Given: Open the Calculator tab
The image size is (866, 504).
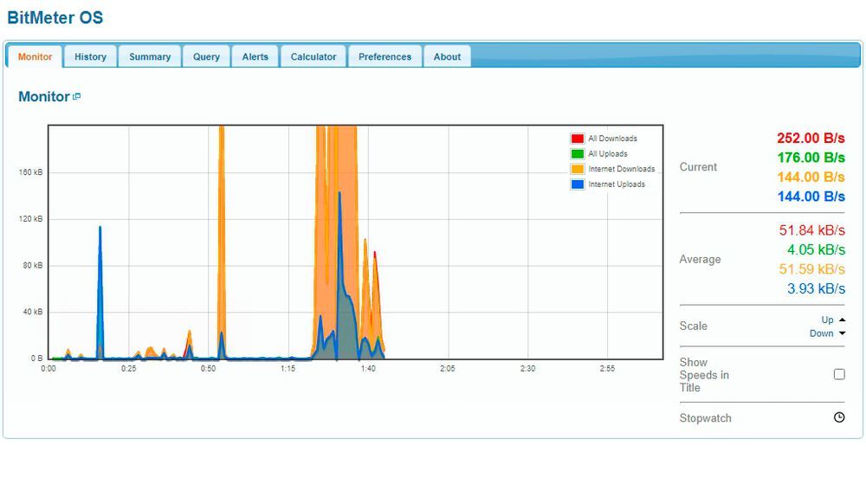Looking at the screenshot, I should [313, 57].
